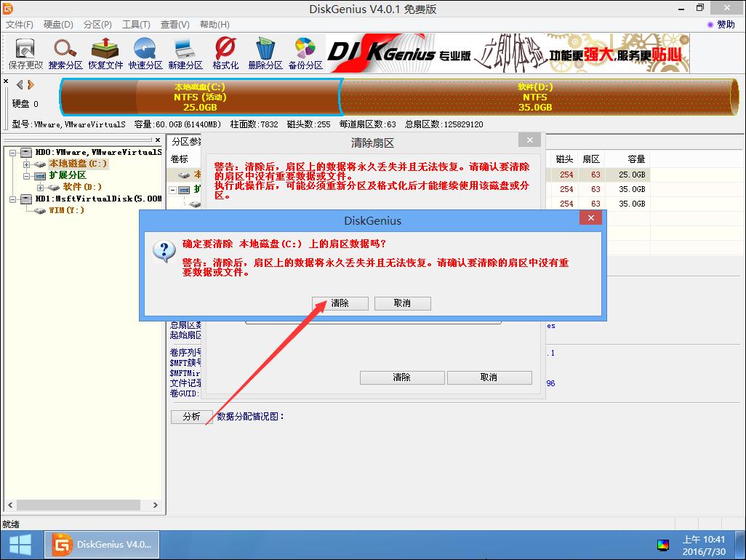
Task: Go to the previous disk with the left arrow
Action: pos(20,84)
